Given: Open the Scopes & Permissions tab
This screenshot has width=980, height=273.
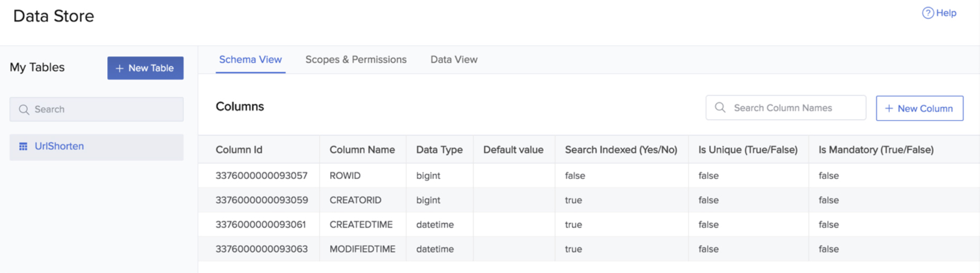Looking at the screenshot, I should coord(356,59).
